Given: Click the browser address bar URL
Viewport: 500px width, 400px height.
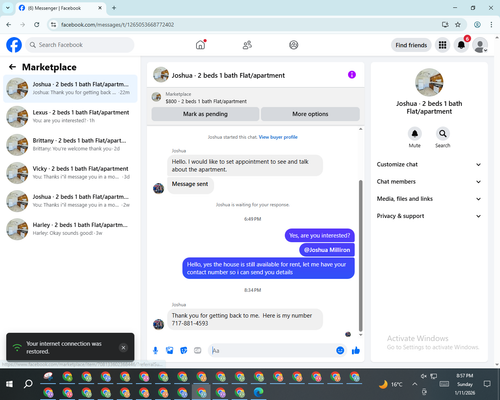Looking at the screenshot, I should [x=117, y=25].
